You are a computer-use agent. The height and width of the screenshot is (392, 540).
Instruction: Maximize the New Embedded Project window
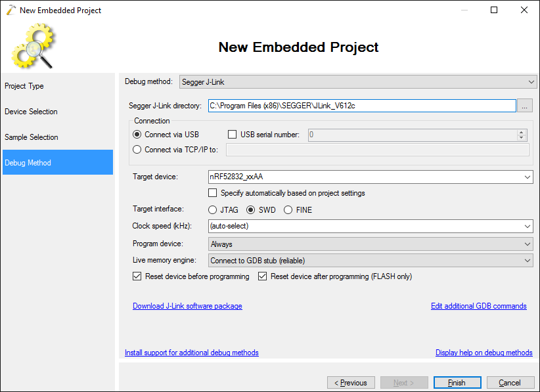[x=494, y=10]
